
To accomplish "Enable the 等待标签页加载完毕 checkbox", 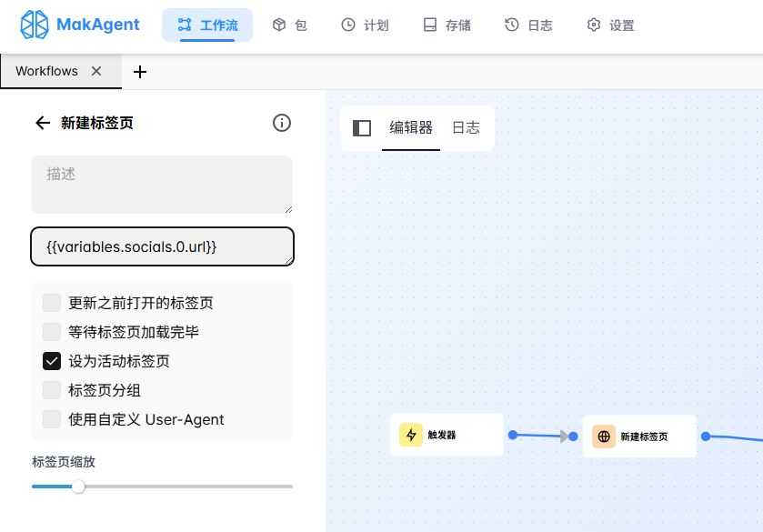I will click(x=52, y=332).
